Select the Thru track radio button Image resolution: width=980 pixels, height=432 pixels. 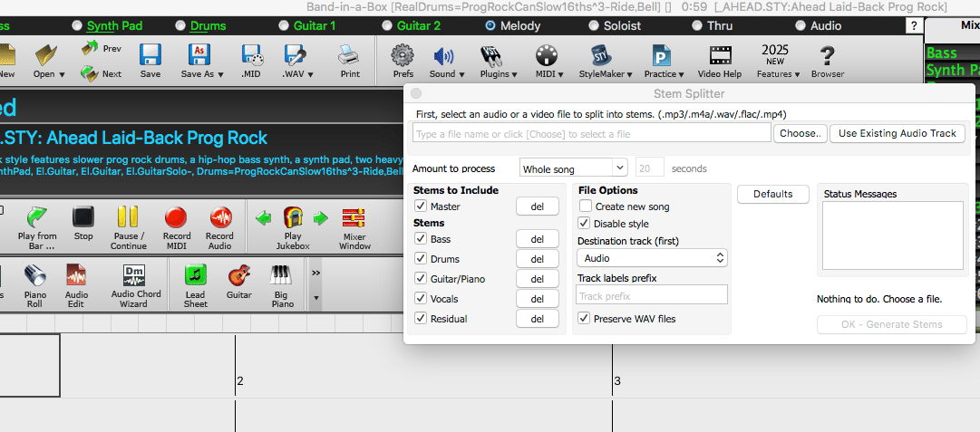[697, 25]
